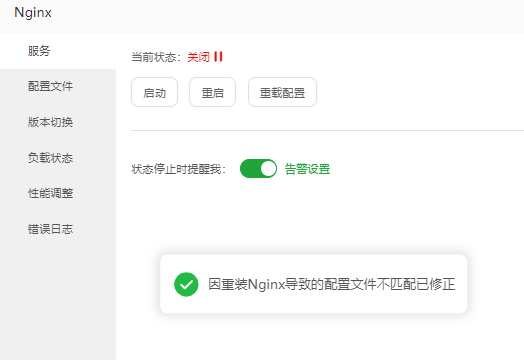Click the 状态停止时提醒我 label text
The width and height of the screenshot is (524, 360).
pyautogui.click(x=178, y=169)
